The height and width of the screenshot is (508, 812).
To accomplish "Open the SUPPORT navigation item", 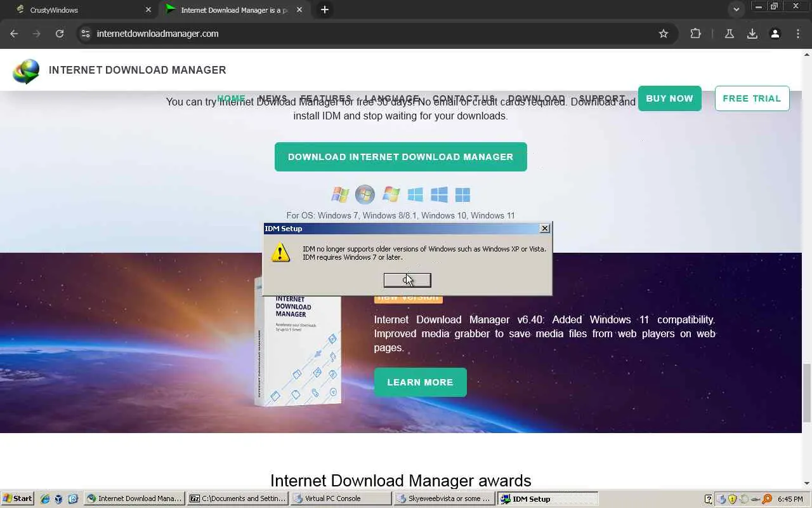I will [602, 99].
